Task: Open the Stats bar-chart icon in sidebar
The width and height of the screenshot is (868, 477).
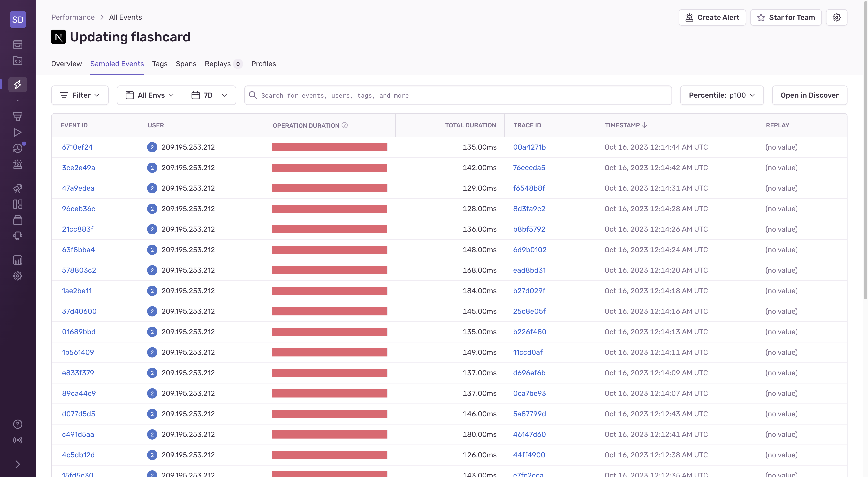Action: click(x=18, y=260)
